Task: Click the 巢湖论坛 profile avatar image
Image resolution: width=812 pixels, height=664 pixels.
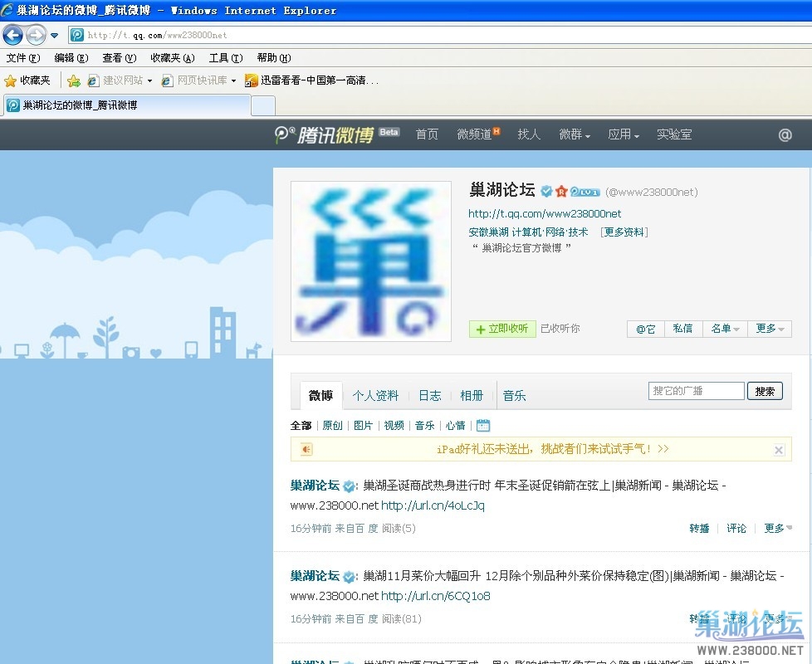Action: tap(371, 261)
